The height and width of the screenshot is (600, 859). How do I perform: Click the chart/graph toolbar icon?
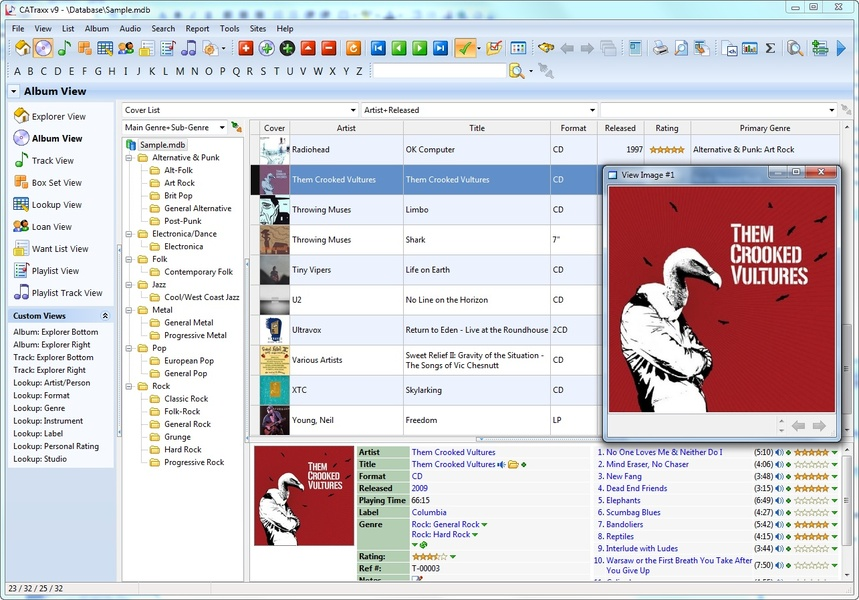(750, 47)
